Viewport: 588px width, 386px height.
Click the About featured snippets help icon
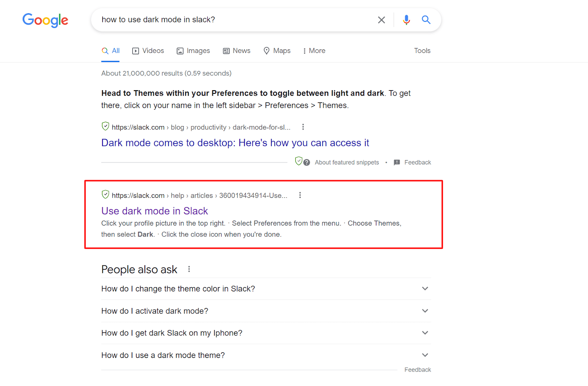click(x=307, y=163)
